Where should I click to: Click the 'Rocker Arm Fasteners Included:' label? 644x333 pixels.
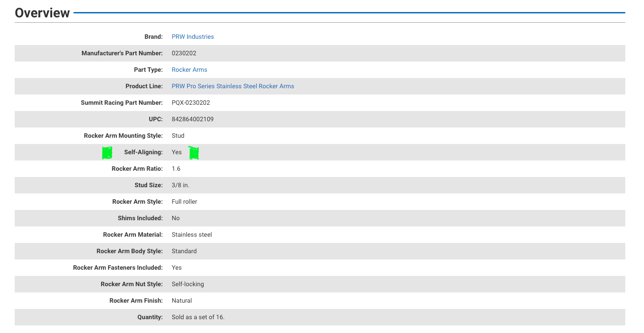[118, 267]
